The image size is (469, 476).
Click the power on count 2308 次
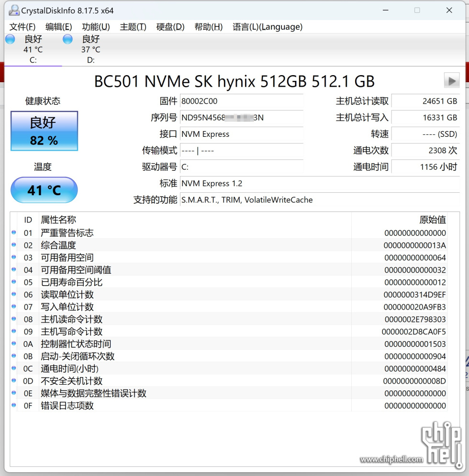(x=425, y=151)
